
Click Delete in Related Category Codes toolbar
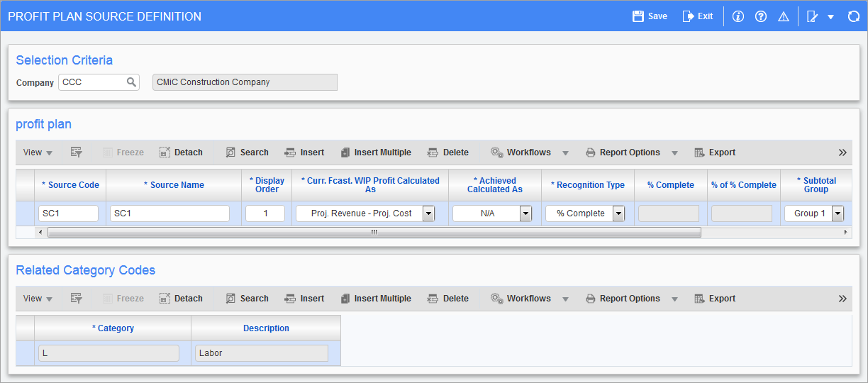pos(447,299)
